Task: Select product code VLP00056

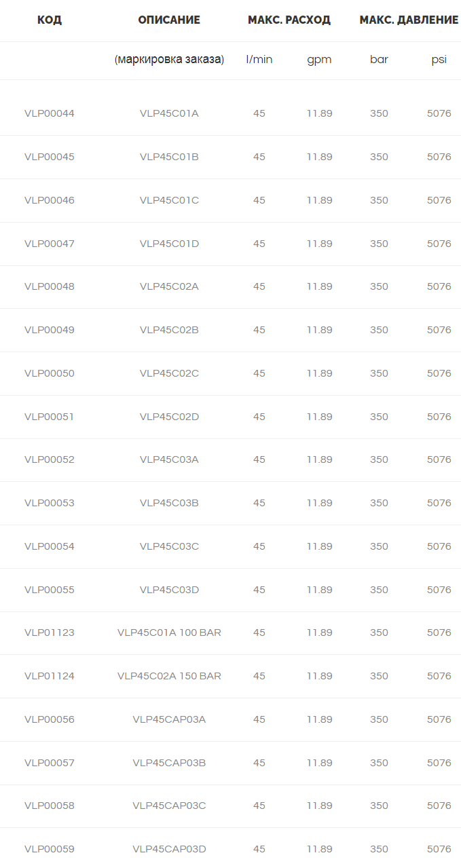Action: click(50, 719)
